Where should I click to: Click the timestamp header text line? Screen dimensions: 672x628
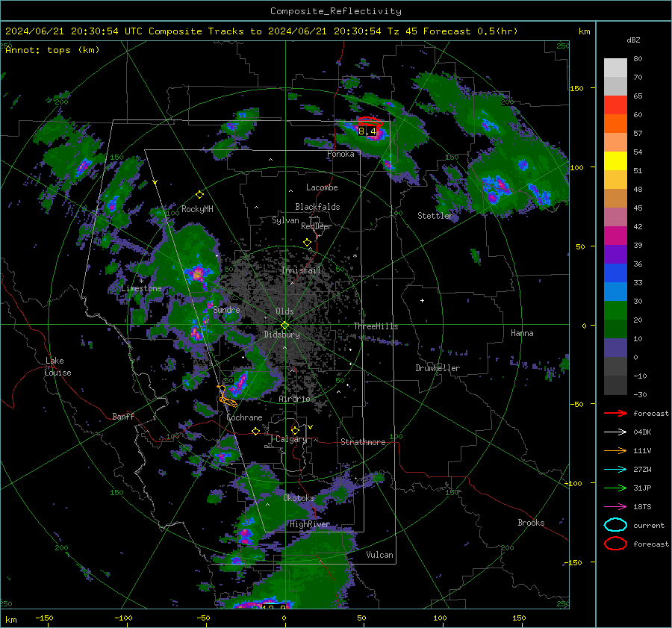(261, 31)
